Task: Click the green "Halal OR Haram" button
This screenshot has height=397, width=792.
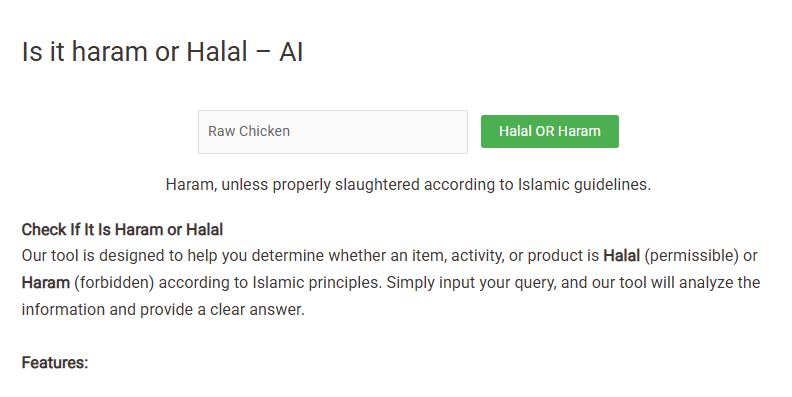Action: [x=550, y=131]
